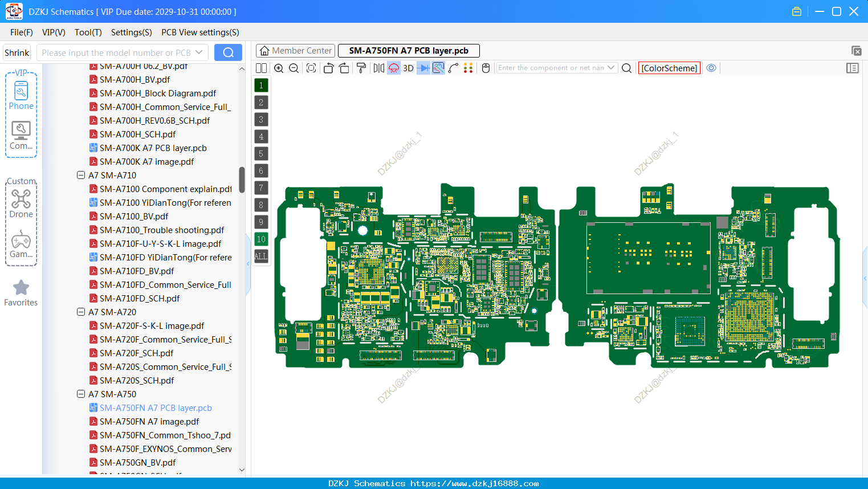Open SM-A700H_Block Diagram.pdf
Screen dimensions: 868x489
(157, 93)
